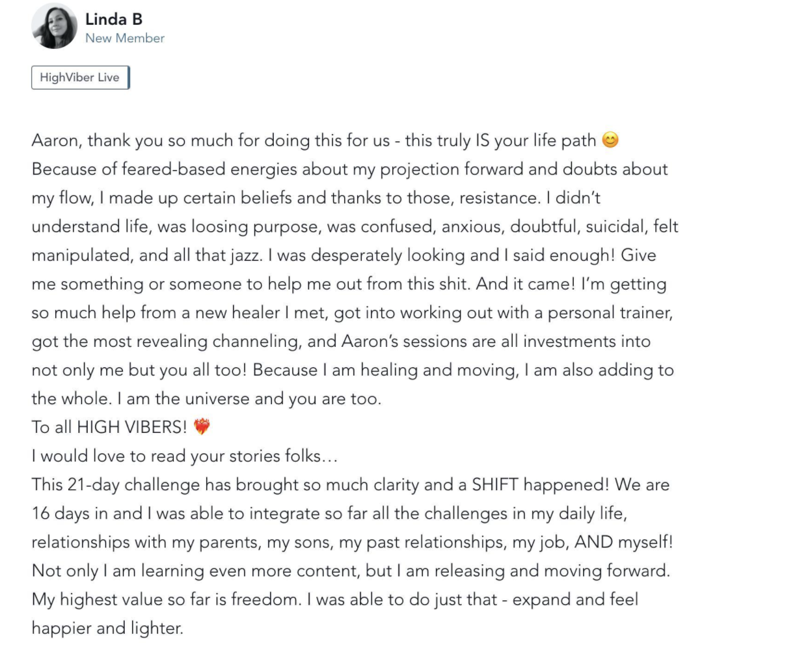Image resolution: width=812 pixels, height=660 pixels.
Task: Click the "To all HIGH VIBERS!" line
Action: [109, 428]
